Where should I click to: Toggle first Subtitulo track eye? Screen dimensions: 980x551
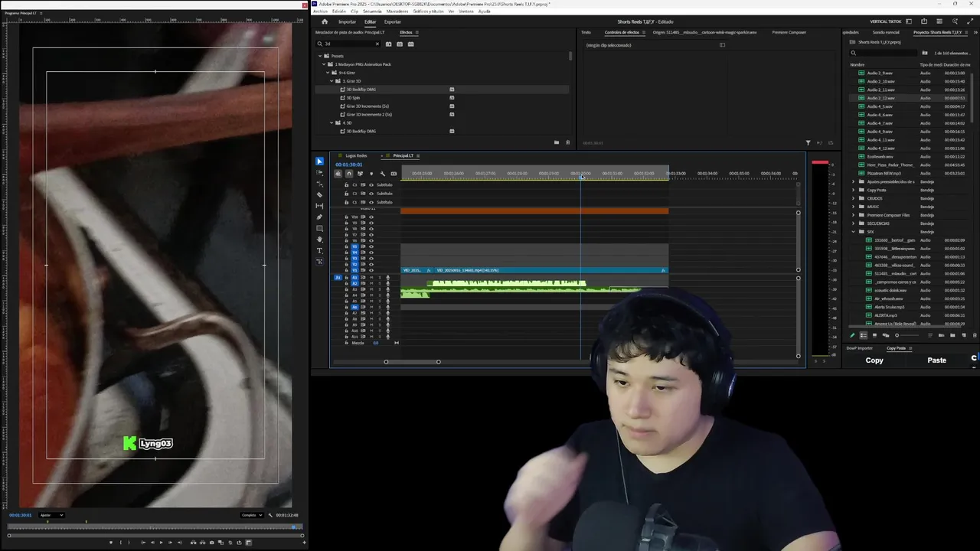[371, 185]
